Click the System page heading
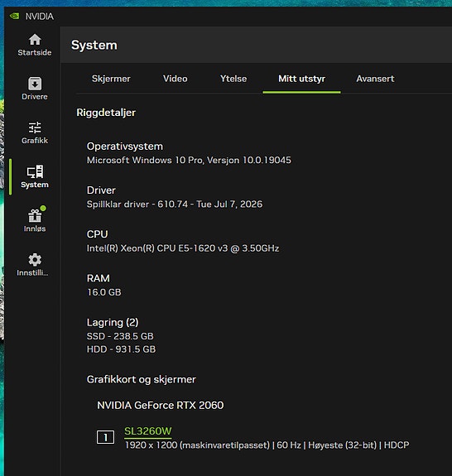Screen dimensions: 452x476 tap(94, 45)
